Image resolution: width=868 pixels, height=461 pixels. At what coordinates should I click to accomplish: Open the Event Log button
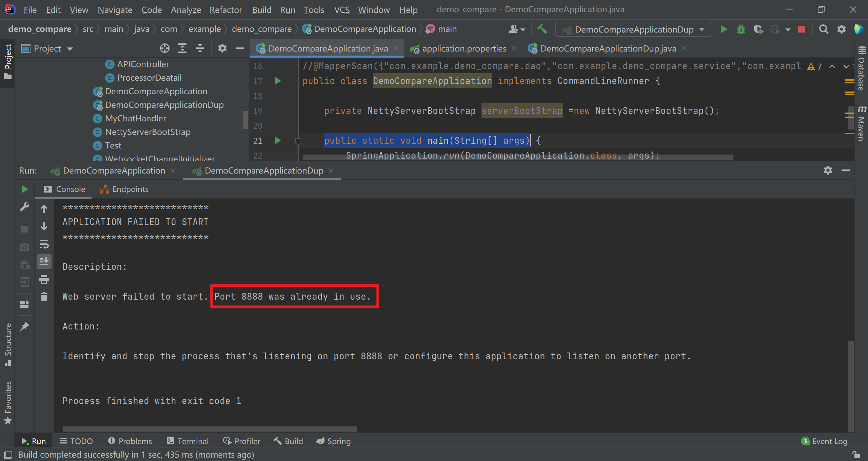click(x=824, y=441)
